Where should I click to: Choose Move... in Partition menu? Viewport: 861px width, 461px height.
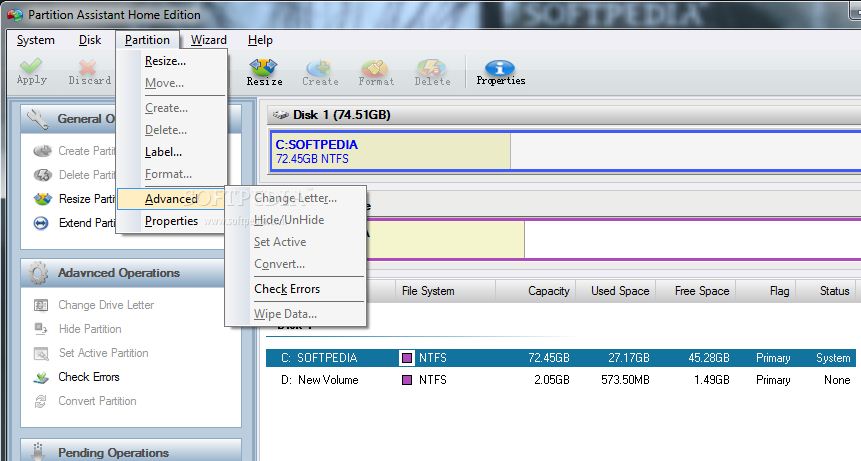[x=172, y=83]
